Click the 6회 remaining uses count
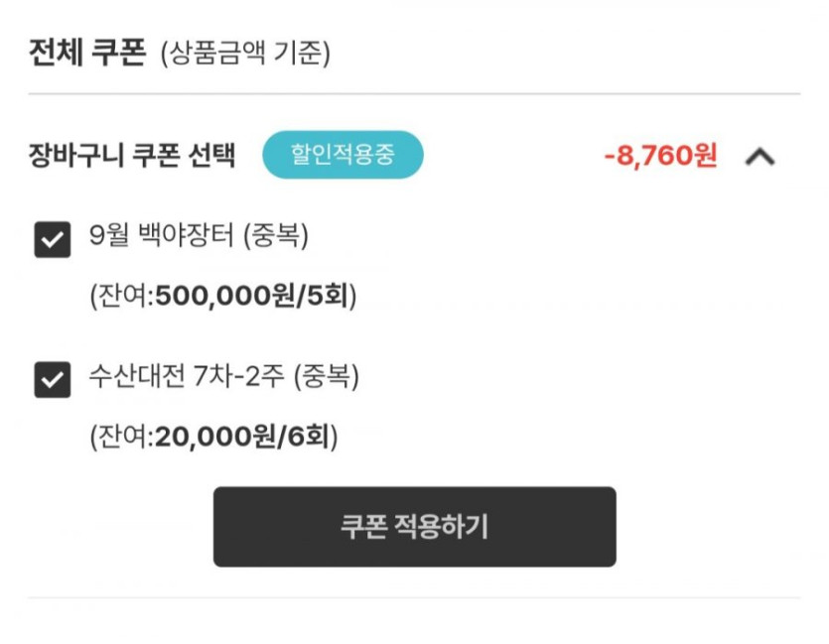The width and height of the screenshot is (829, 644). (x=313, y=436)
